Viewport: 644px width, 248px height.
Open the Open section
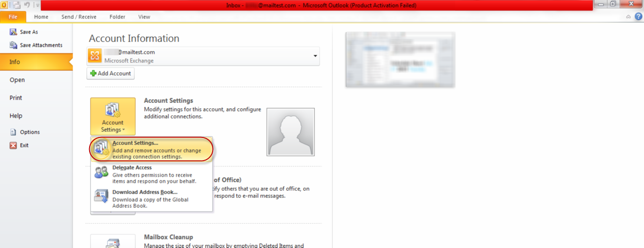point(17,80)
